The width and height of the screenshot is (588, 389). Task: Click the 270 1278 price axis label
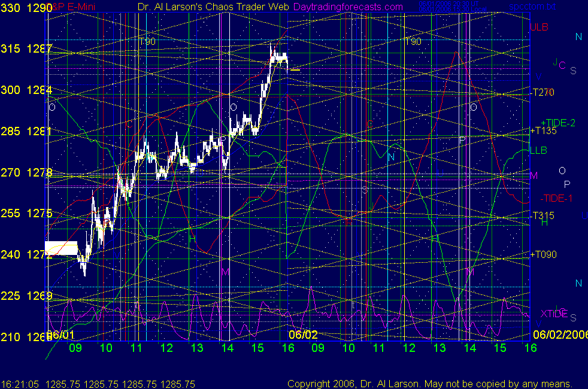point(26,173)
